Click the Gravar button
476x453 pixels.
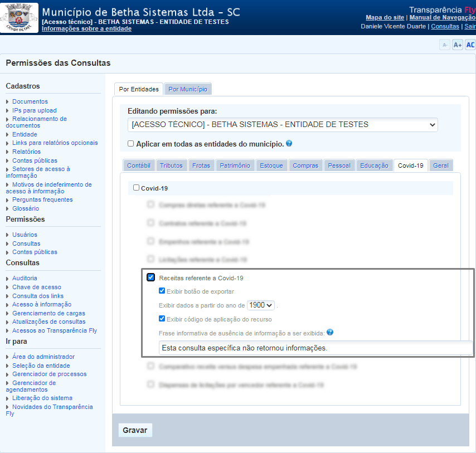point(135,430)
